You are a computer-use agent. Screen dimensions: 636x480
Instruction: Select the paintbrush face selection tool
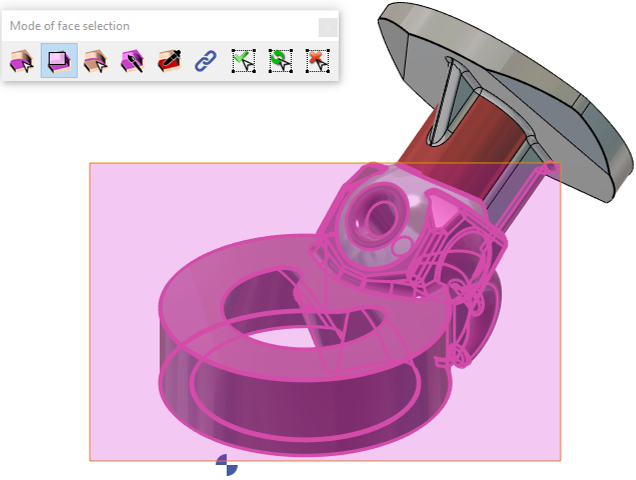[132, 61]
